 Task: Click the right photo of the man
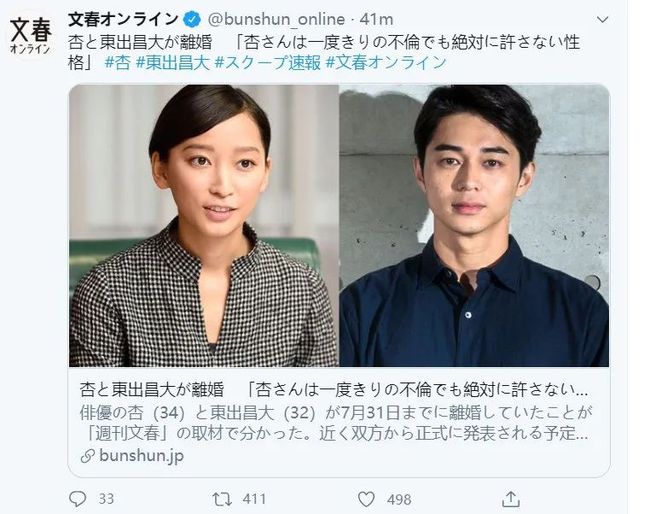474,225
